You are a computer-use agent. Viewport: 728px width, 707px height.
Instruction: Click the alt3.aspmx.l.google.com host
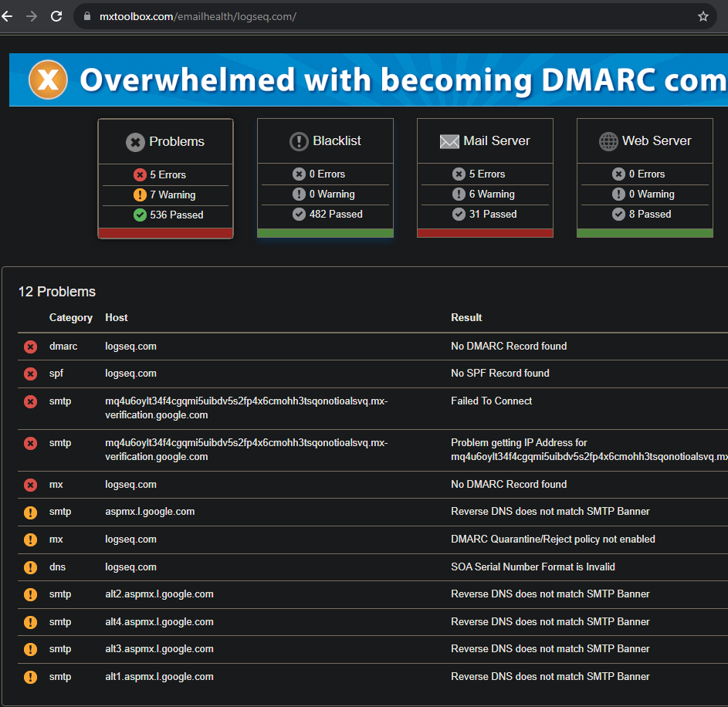coord(159,649)
